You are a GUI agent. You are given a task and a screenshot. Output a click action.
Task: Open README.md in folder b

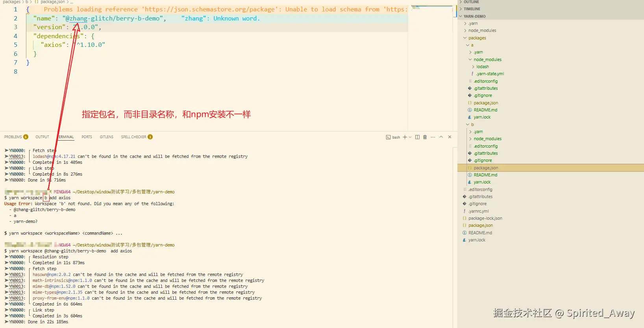485,175
